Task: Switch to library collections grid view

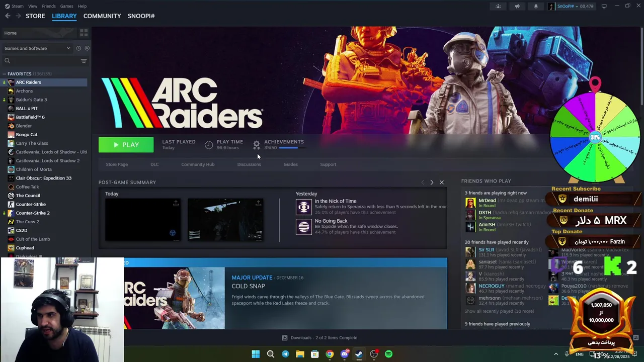Action: [x=84, y=33]
